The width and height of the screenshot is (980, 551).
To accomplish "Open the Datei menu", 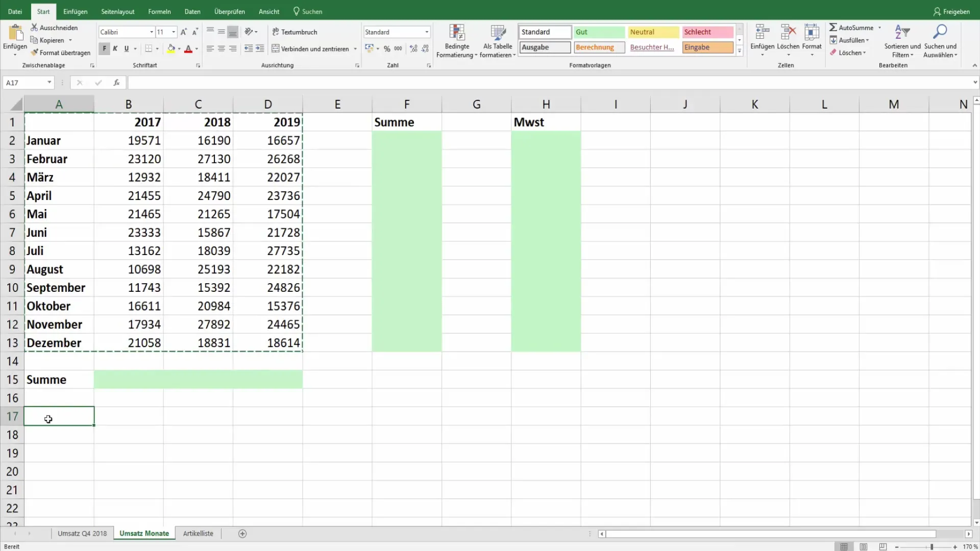I will (15, 11).
